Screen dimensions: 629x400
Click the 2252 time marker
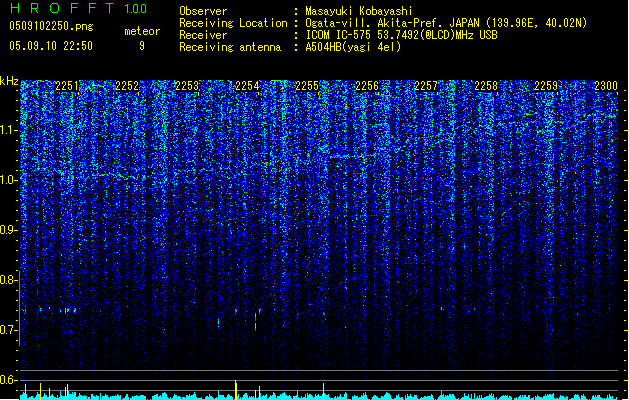127,86
